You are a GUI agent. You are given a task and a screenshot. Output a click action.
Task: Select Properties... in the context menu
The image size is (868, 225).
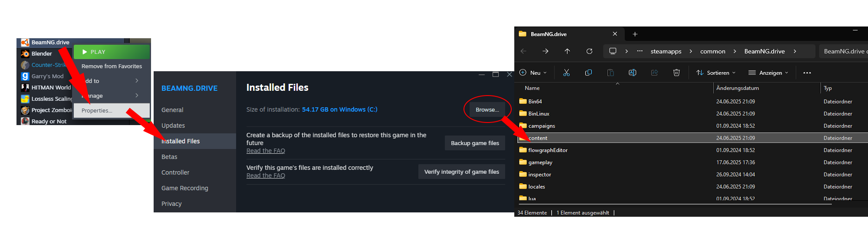(112, 110)
